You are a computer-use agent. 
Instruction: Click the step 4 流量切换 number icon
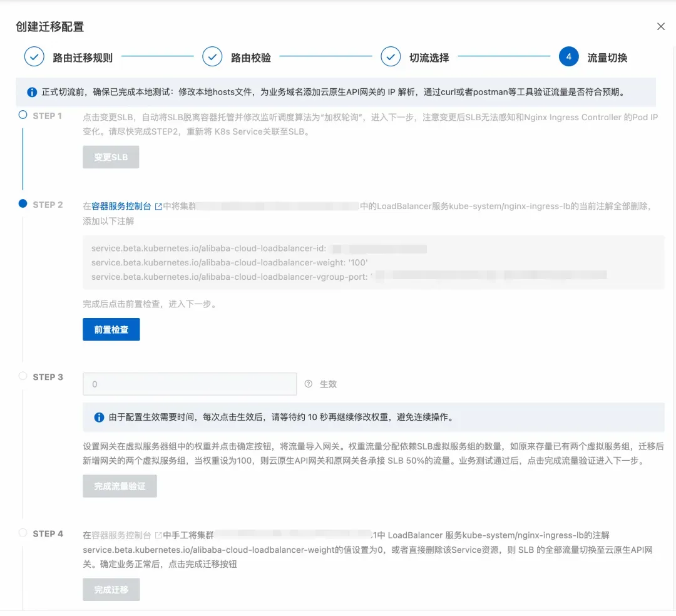(x=568, y=56)
